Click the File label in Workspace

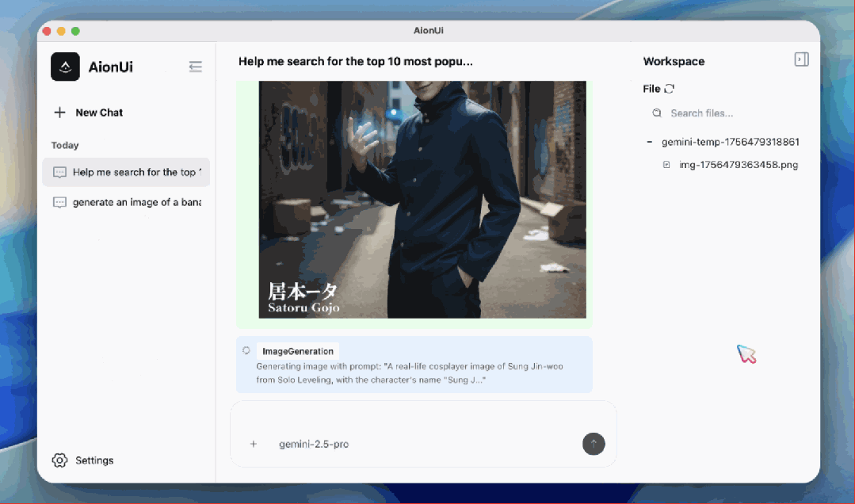tap(651, 89)
